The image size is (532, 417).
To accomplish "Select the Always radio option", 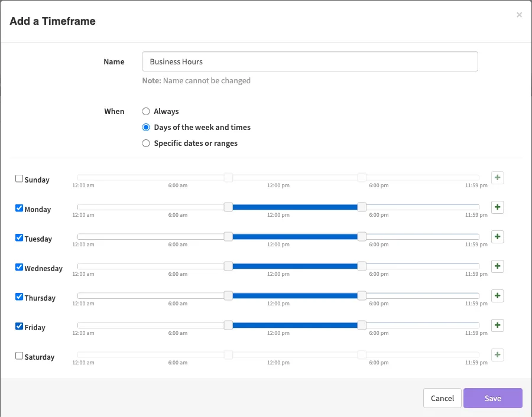I will coord(146,111).
